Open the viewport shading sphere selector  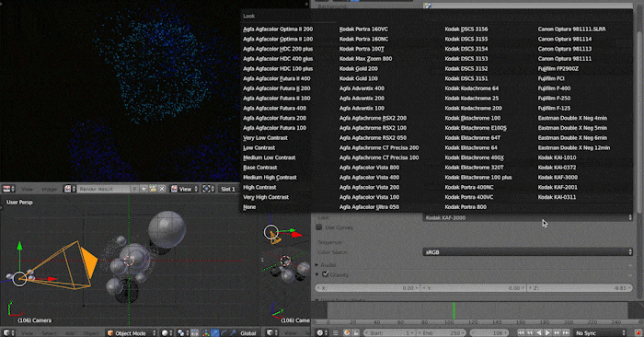[x=167, y=333]
